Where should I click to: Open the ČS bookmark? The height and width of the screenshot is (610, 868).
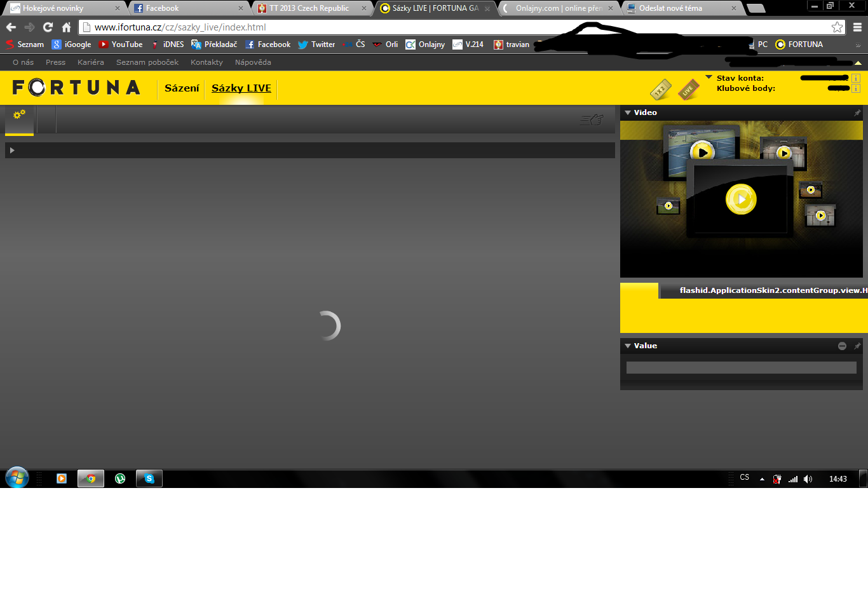[x=354, y=44]
